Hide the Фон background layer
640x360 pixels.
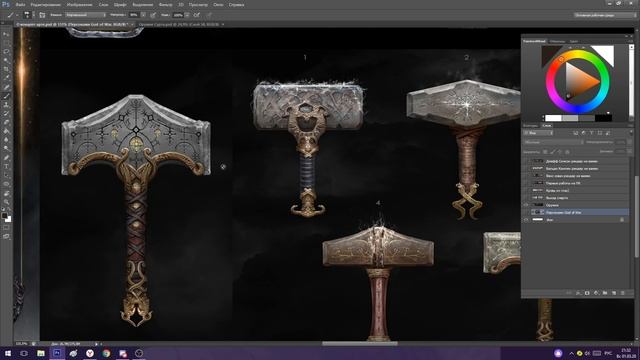[x=526, y=220]
